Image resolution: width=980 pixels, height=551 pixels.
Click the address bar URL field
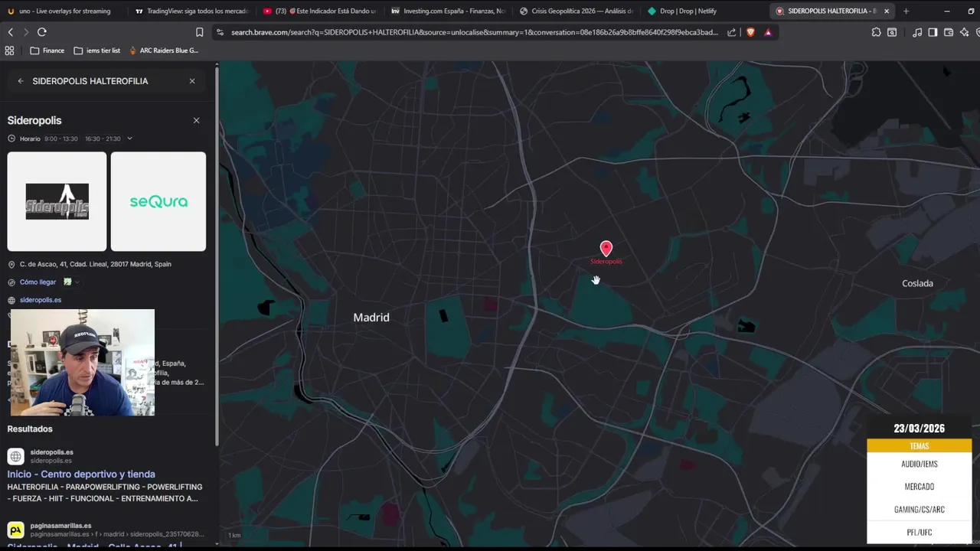pyautogui.click(x=475, y=32)
